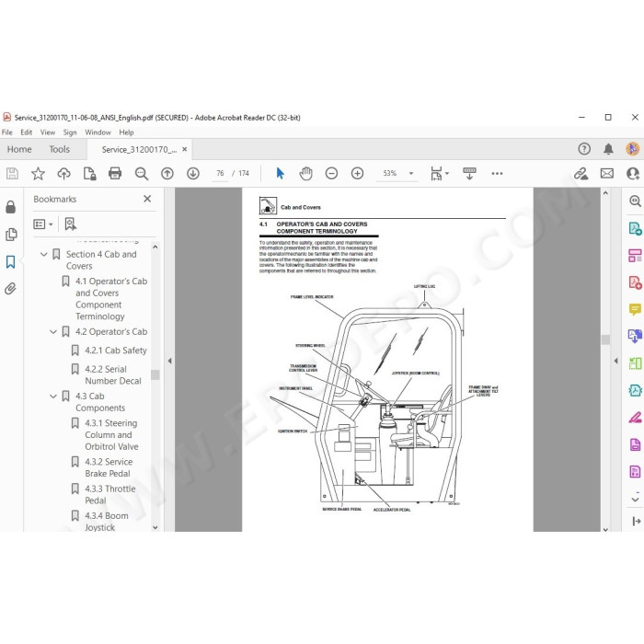This screenshot has height=644, width=644.
Task: Close the Bookmarks panel
Action: pos(147,199)
